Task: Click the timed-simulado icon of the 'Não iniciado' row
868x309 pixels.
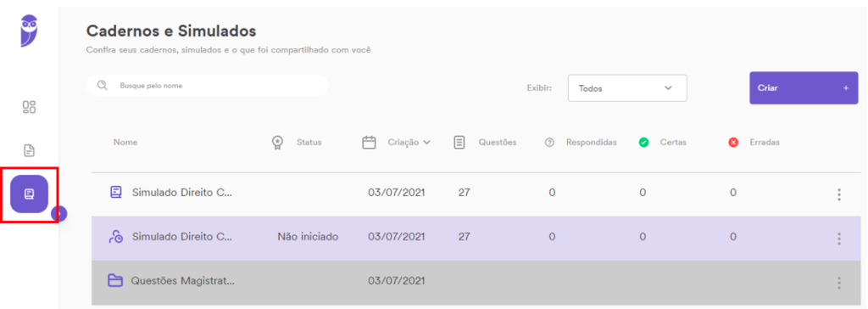Action: (115, 237)
